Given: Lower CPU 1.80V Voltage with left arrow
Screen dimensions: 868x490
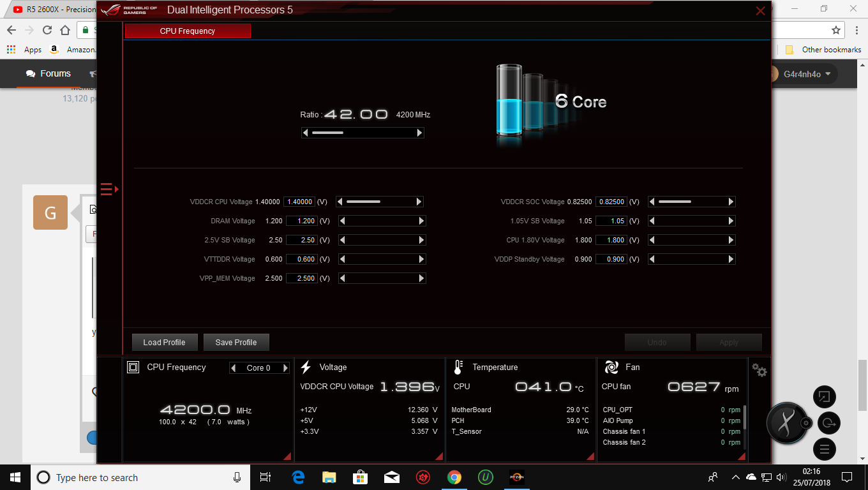Looking at the screenshot, I should (652, 240).
